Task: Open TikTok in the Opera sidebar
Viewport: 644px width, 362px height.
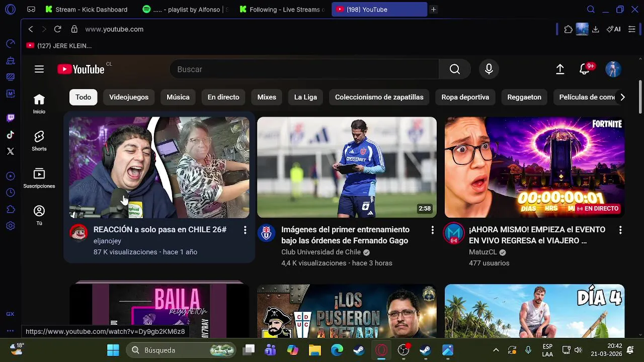Action: [x=11, y=135]
